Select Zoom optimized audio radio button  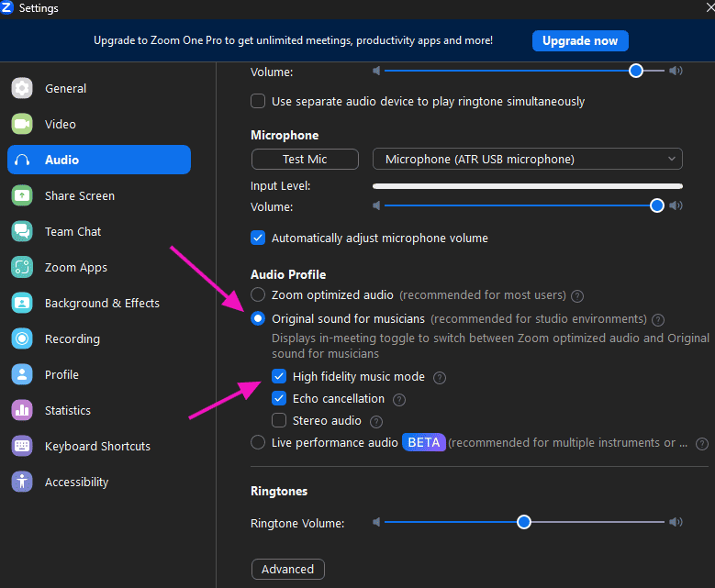258,294
